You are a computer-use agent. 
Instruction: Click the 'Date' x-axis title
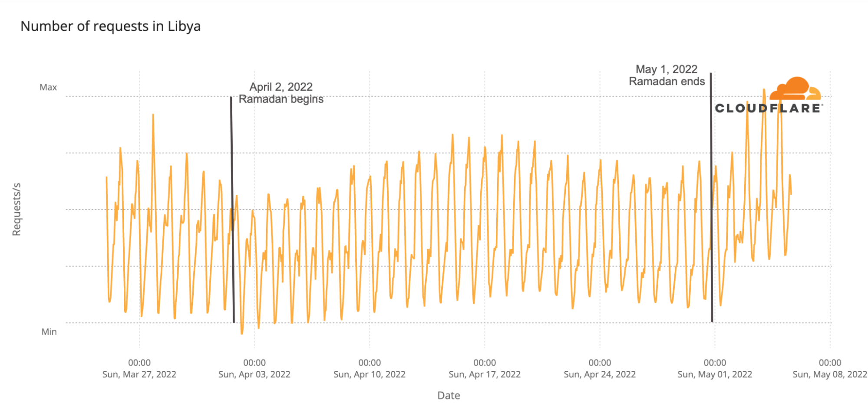click(449, 396)
